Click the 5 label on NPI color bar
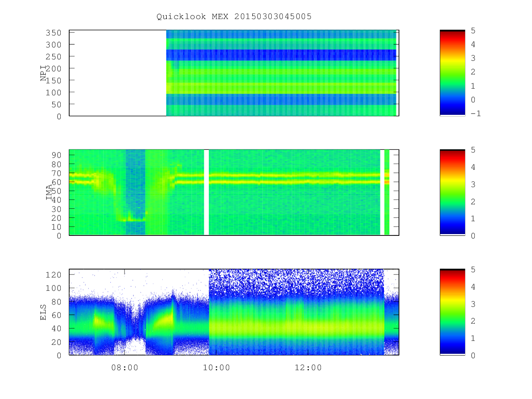Screen dimensions: 532x399 pos(473,31)
